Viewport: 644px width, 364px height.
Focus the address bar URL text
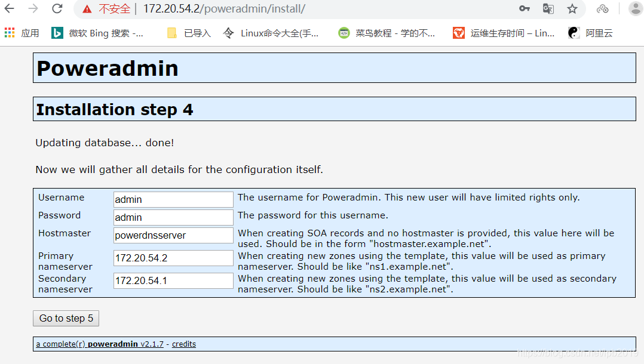(224, 8)
